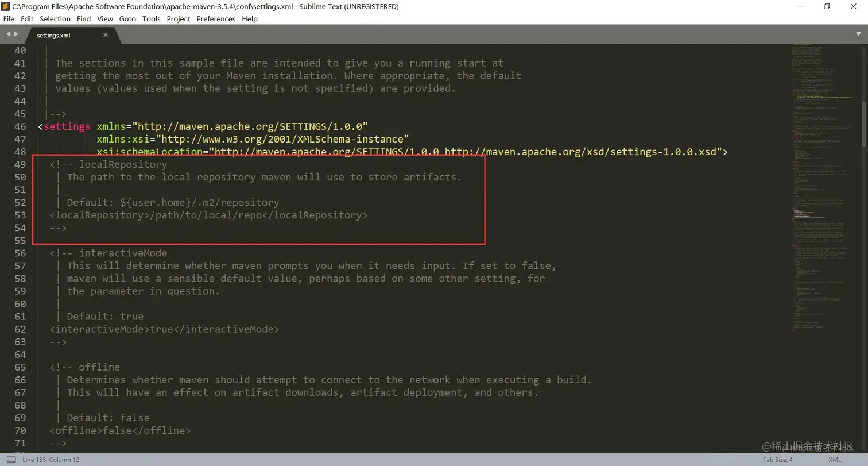Click '<!-- interactiveMode' comment text
This screenshot has width=868, height=466.
click(x=108, y=253)
